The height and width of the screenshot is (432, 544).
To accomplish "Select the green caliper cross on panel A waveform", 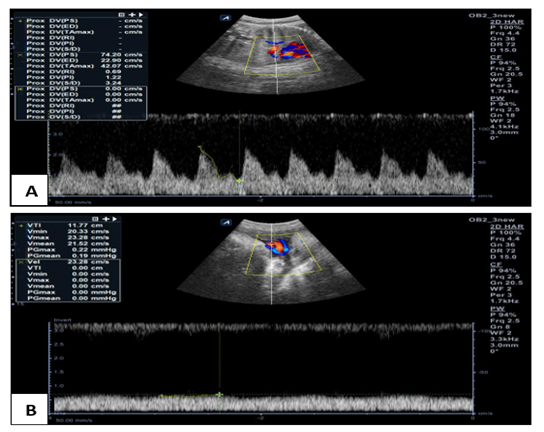I will [x=239, y=181].
